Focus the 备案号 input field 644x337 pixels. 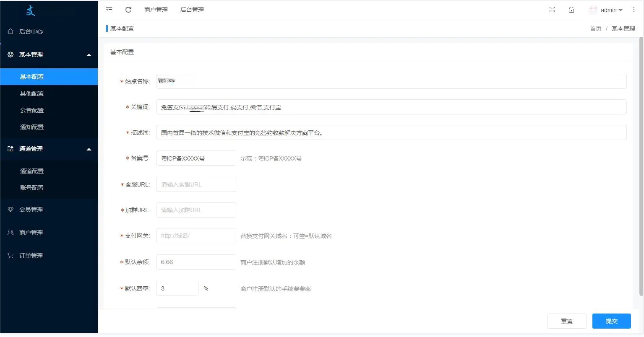click(x=196, y=158)
